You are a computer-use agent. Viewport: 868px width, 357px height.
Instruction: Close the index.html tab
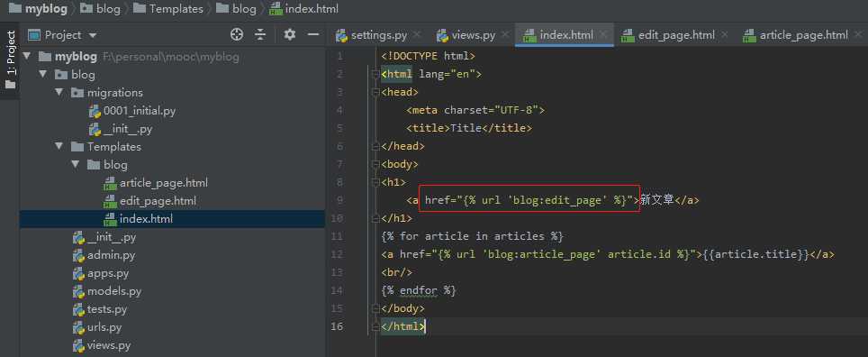(x=603, y=35)
